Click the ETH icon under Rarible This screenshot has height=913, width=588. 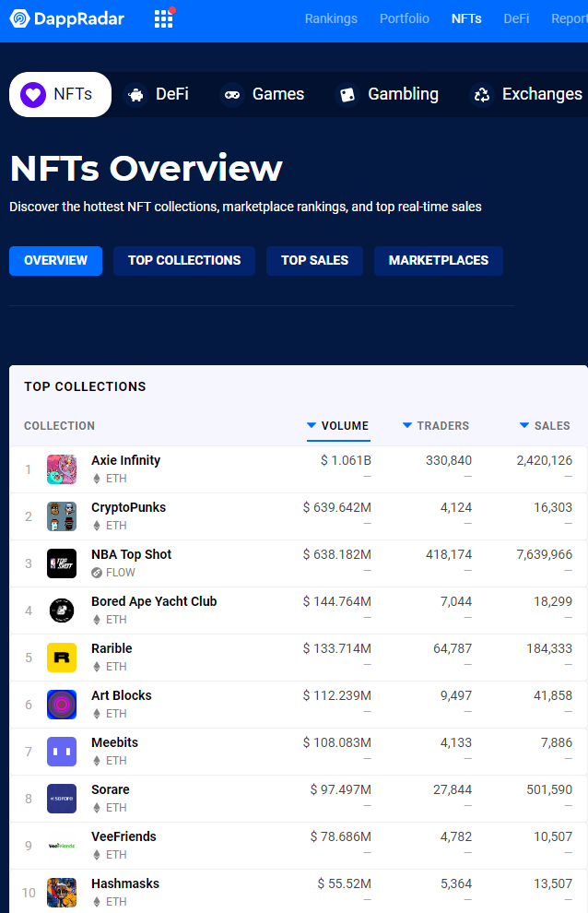(97, 667)
